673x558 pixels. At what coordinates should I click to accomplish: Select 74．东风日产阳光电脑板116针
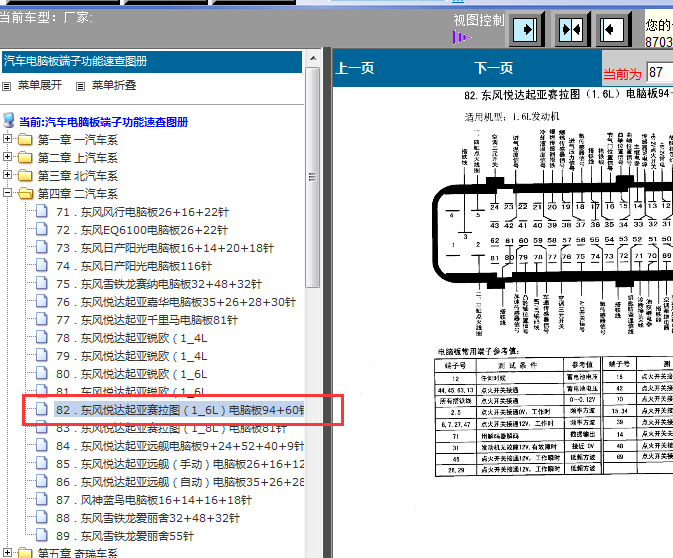pyautogui.click(x=134, y=266)
